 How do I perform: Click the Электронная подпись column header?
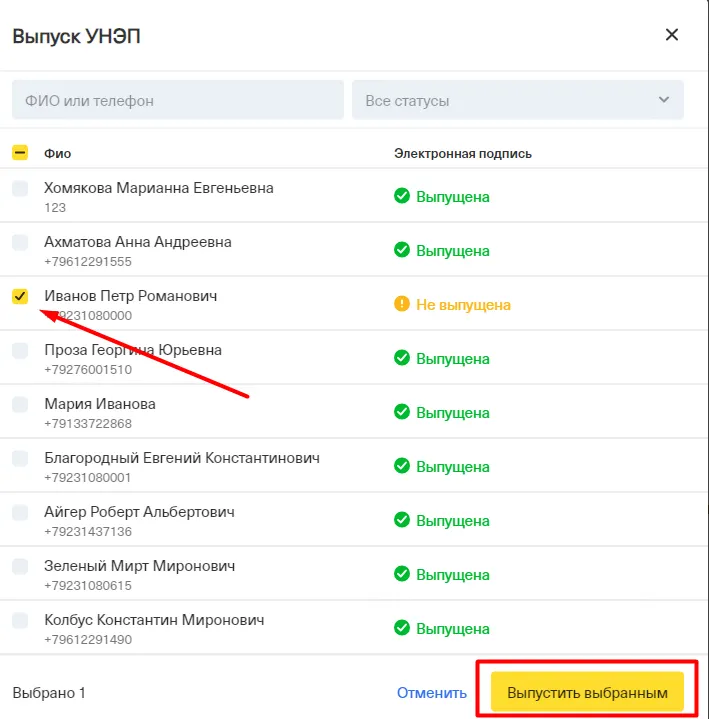point(462,153)
